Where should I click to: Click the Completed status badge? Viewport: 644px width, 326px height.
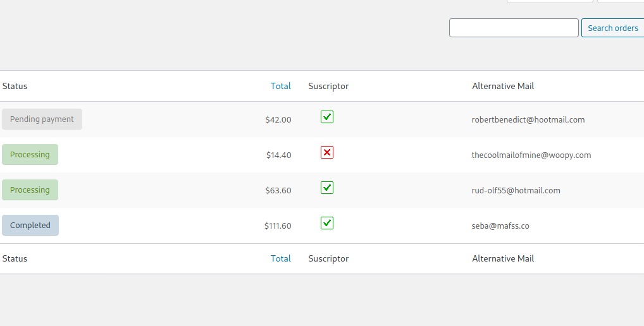pos(30,225)
